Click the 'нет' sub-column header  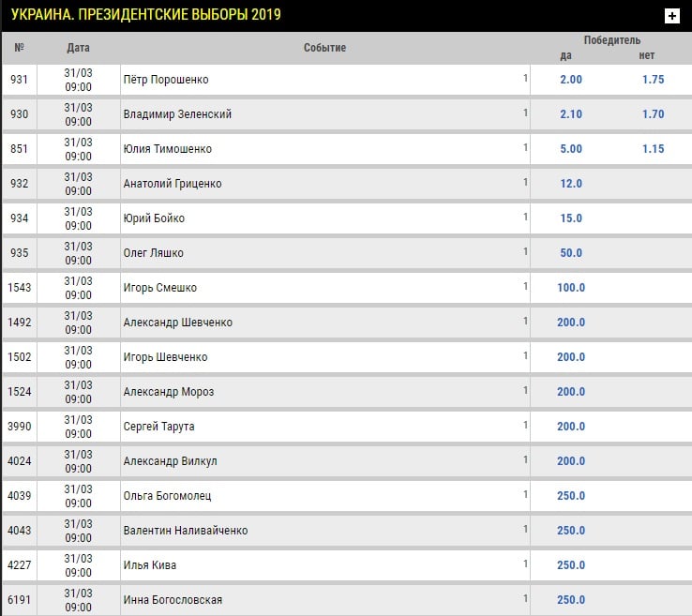click(647, 55)
